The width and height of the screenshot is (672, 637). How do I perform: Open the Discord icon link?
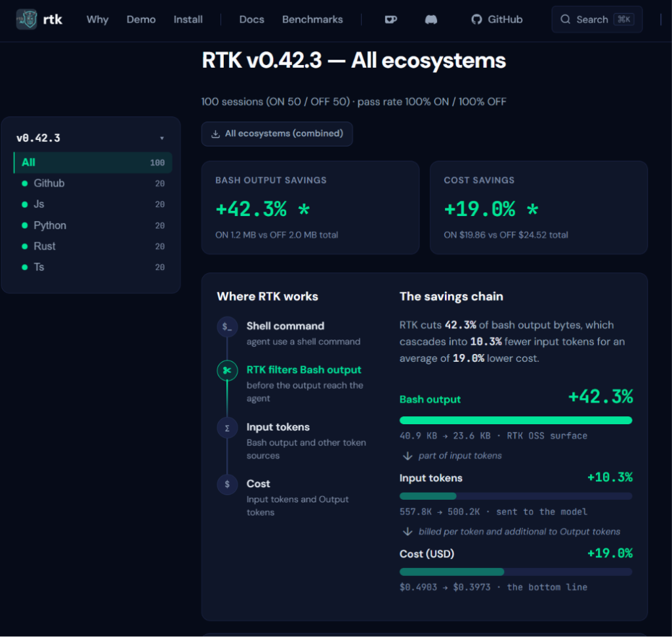point(430,19)
